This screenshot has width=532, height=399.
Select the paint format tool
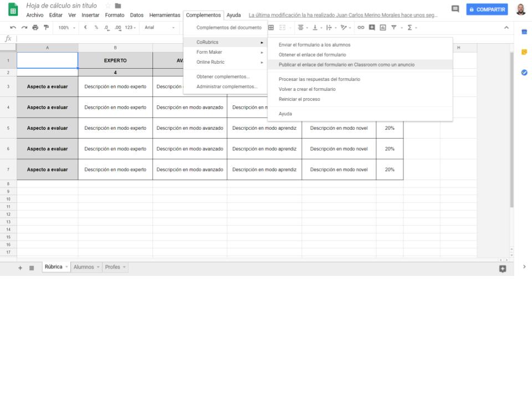46,28
